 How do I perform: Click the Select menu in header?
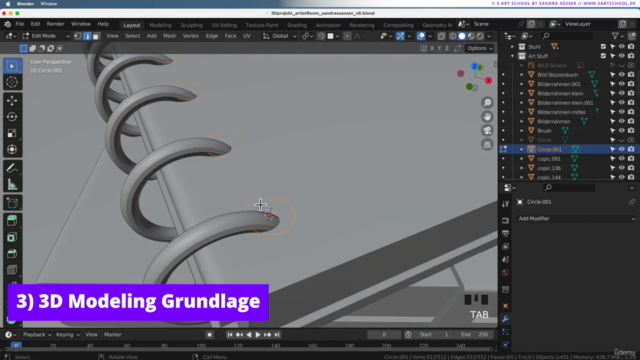pyautogui.click(x=132, y=36)
